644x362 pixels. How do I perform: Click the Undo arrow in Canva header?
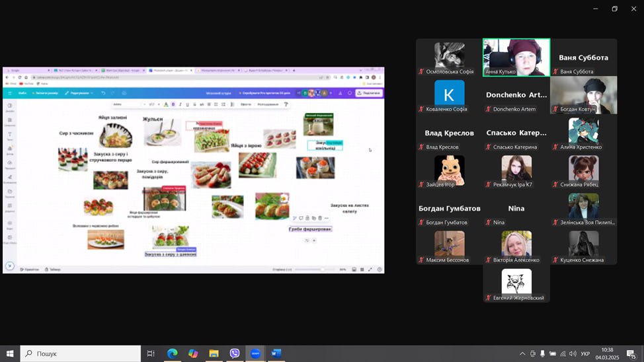103,93
